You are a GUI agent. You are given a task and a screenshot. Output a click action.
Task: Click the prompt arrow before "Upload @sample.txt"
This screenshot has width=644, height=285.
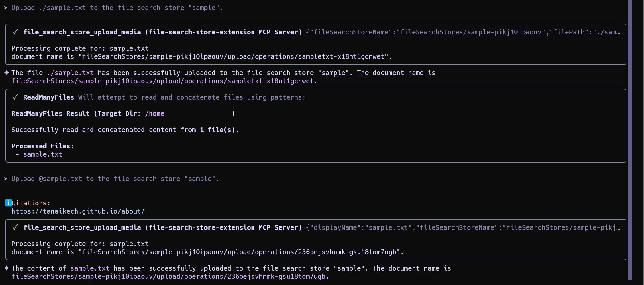[x=5, y=179]
